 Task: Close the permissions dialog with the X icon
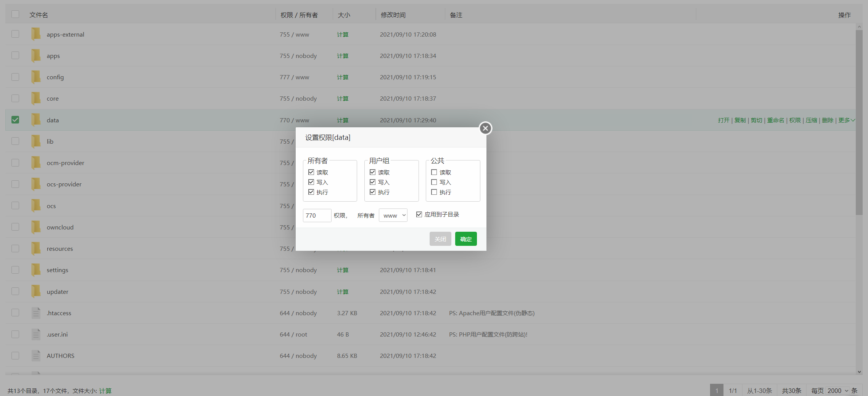coord(485,128)
